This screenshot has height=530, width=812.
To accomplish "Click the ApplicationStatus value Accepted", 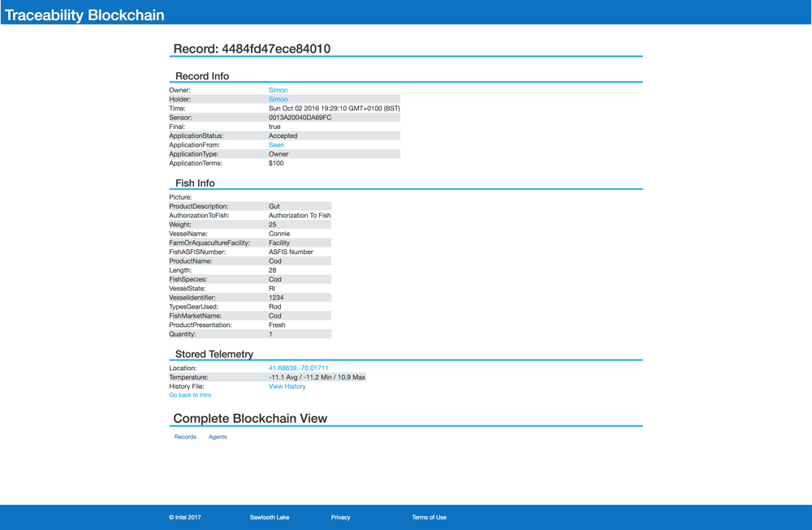I will point(283,136).
